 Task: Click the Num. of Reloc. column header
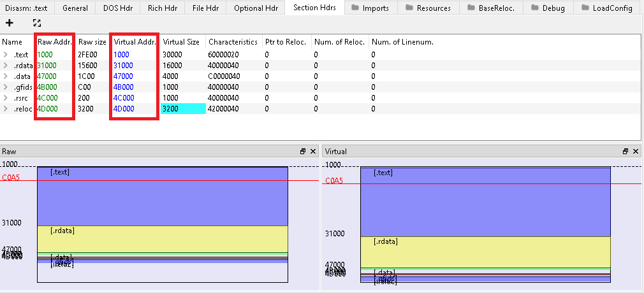[x=339, y=42]
